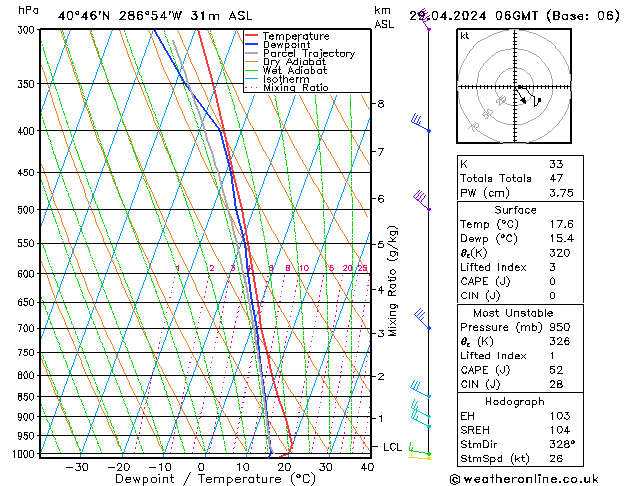Click the Most Unstable CAPE value 52
Image resolution: width=629 pixels, height=486 pixels.
(x=556, y=370)
